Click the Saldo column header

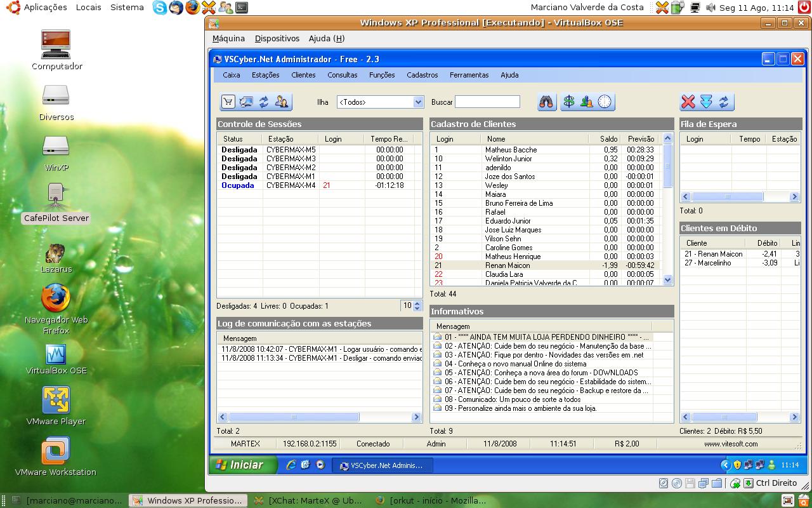point(608,138)
